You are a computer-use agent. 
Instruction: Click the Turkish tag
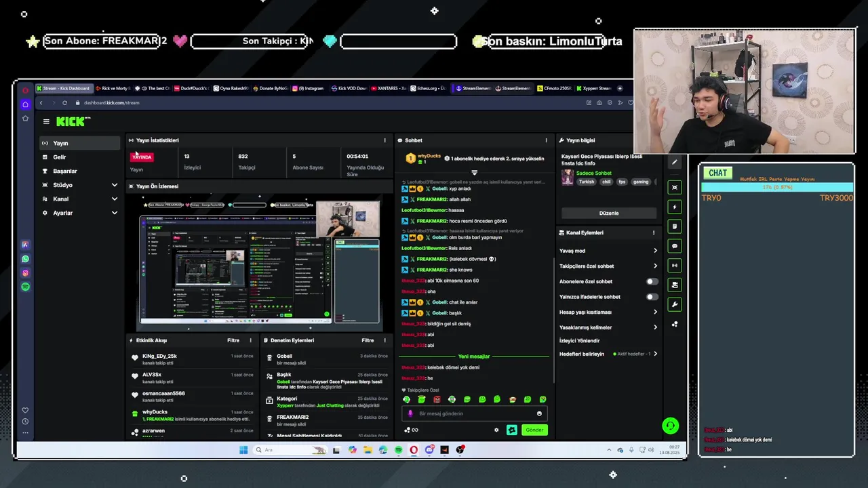(586, 182)
